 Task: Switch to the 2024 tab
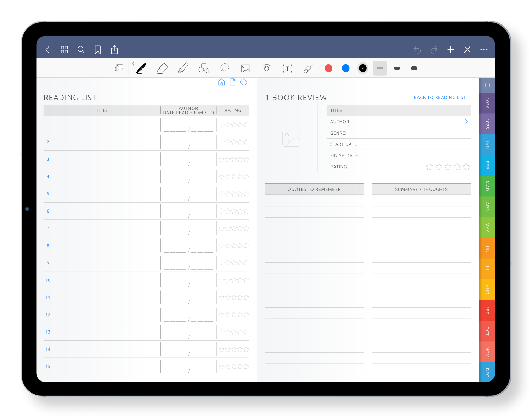tap(487, 103)
